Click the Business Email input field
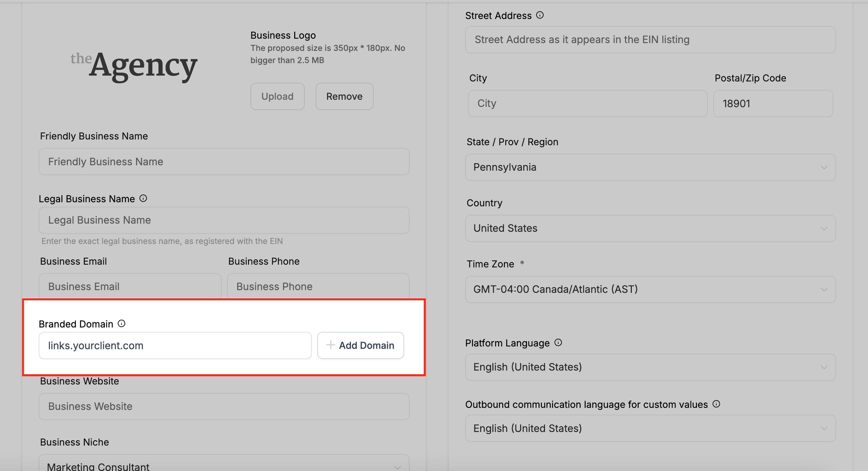This screenshot has width=868, height=471. [130, 286]
